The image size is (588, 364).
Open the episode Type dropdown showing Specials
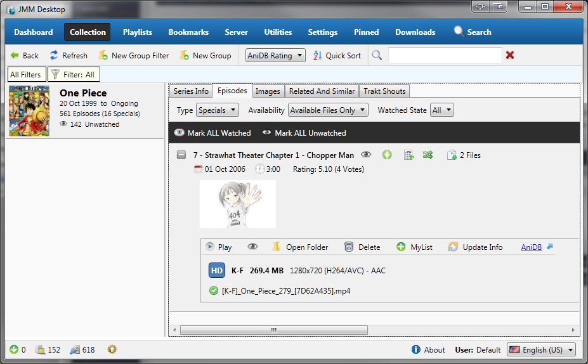coord(217,110)
